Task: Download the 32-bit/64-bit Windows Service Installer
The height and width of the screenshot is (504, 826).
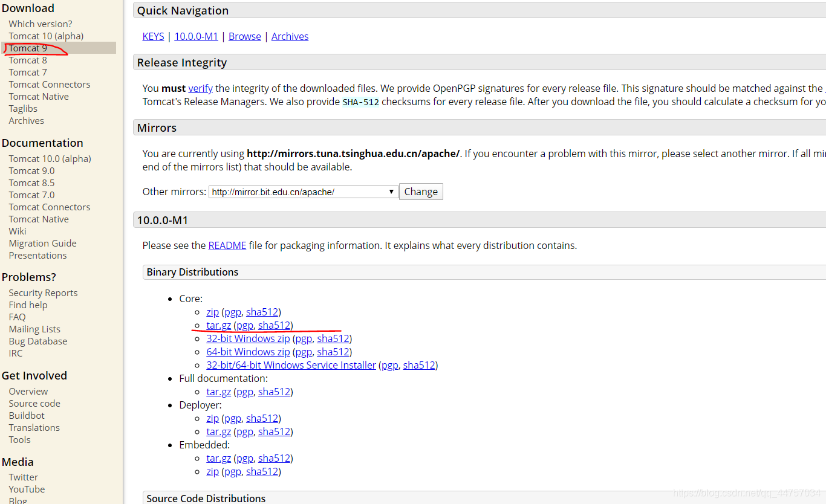Action: point(291,365)
